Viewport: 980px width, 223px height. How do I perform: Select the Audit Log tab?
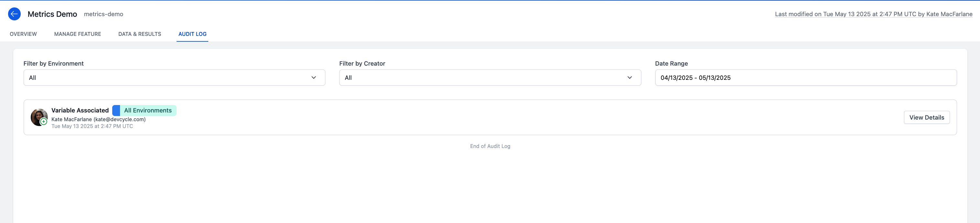point(192,34)
